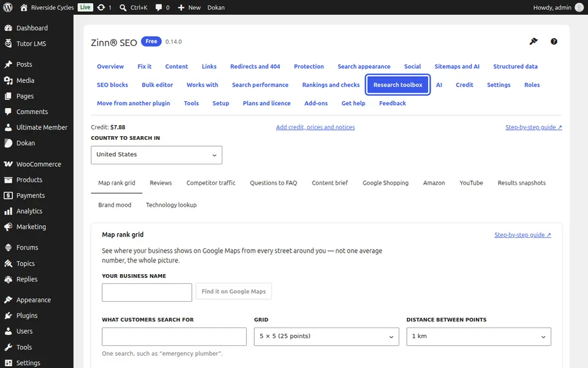Click the Dashboard gauge icon
Viewport: 588px width, 368px height.
click(8, 28)
